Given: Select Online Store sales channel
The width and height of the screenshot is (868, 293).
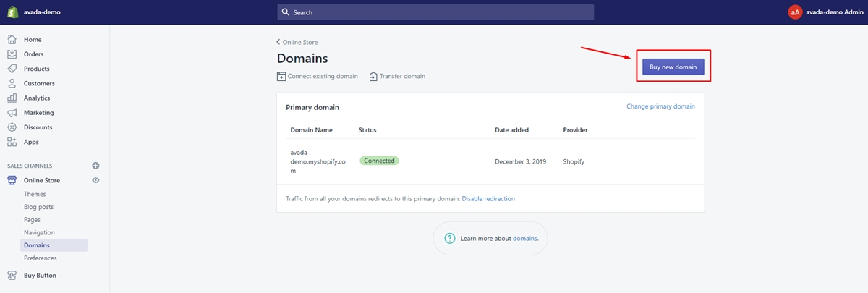Looking at the screenshot, I should pyautogui.click(x=42, y=180).
